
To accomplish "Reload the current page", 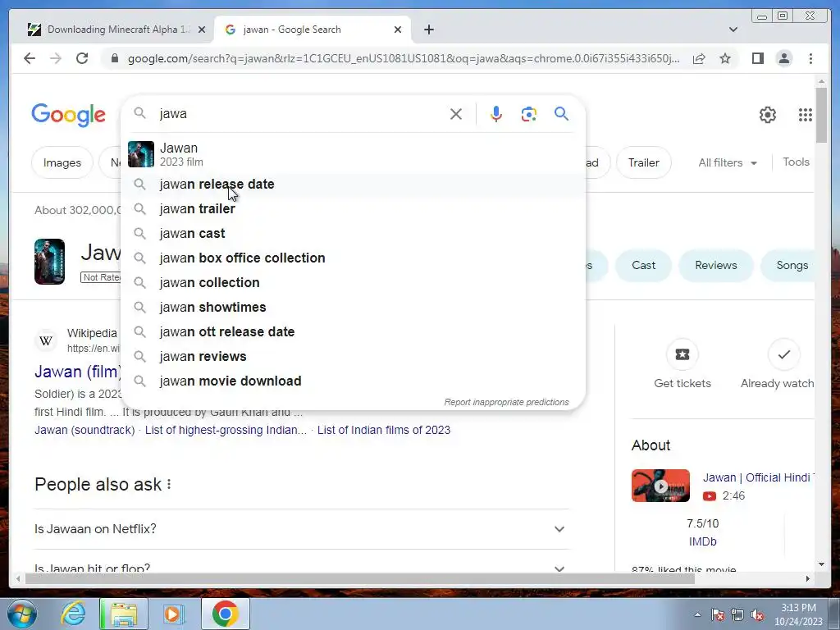I will [82, 58].
